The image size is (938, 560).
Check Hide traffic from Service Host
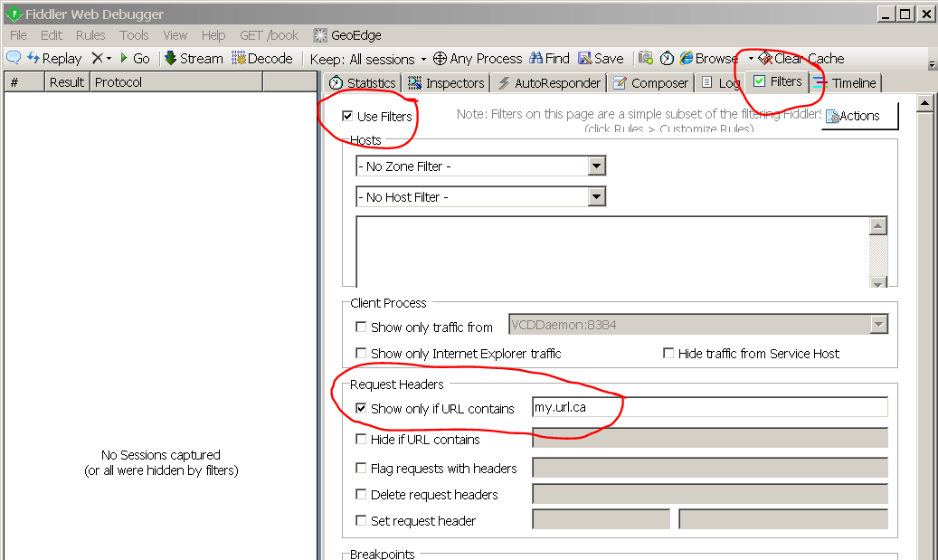coord(668,353)
